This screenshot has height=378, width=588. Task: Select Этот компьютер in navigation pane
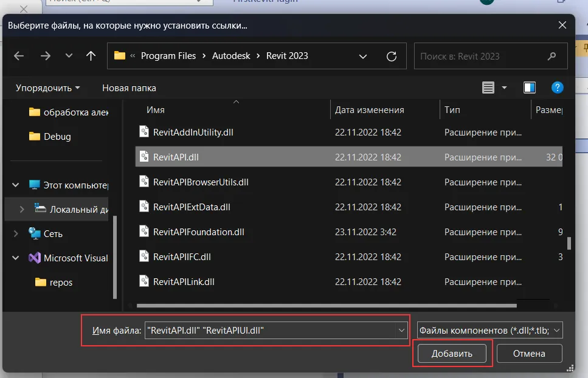pyautogui.click(x=69, y=185)
